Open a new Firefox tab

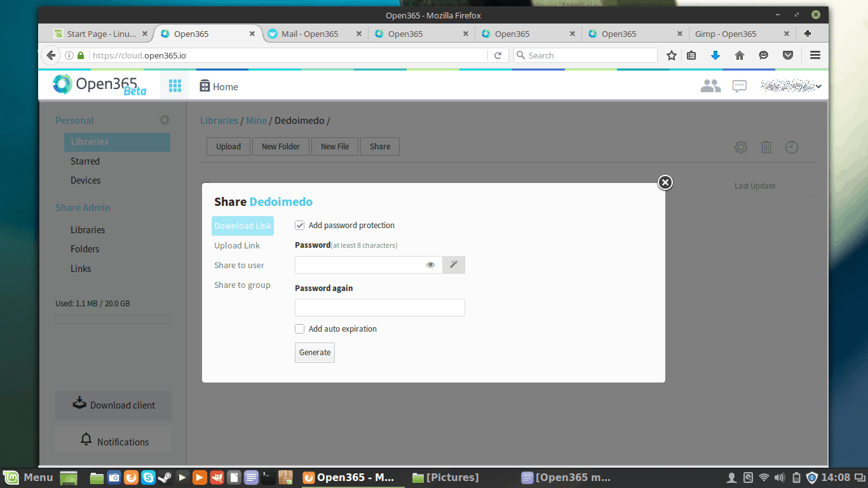[808, 34]
